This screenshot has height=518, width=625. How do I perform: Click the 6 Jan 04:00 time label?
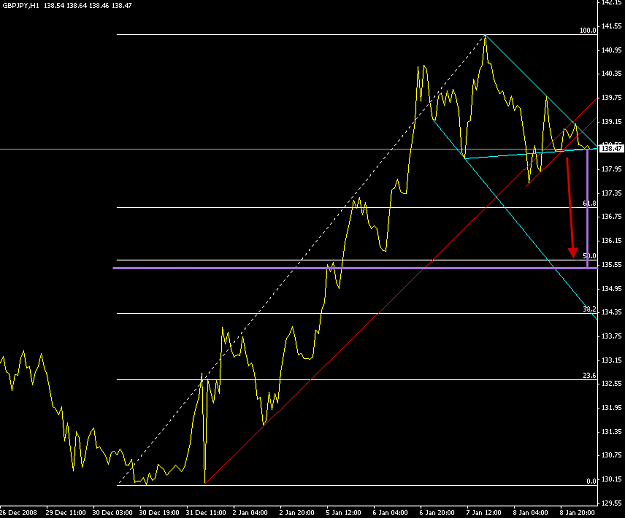click(390, 512)
